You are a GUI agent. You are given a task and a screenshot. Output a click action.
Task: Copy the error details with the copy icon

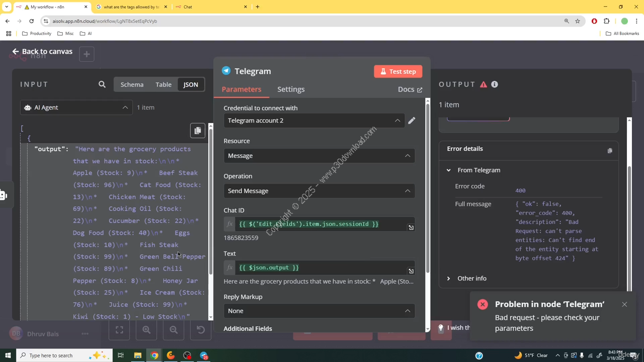click(x=610, y=150)
